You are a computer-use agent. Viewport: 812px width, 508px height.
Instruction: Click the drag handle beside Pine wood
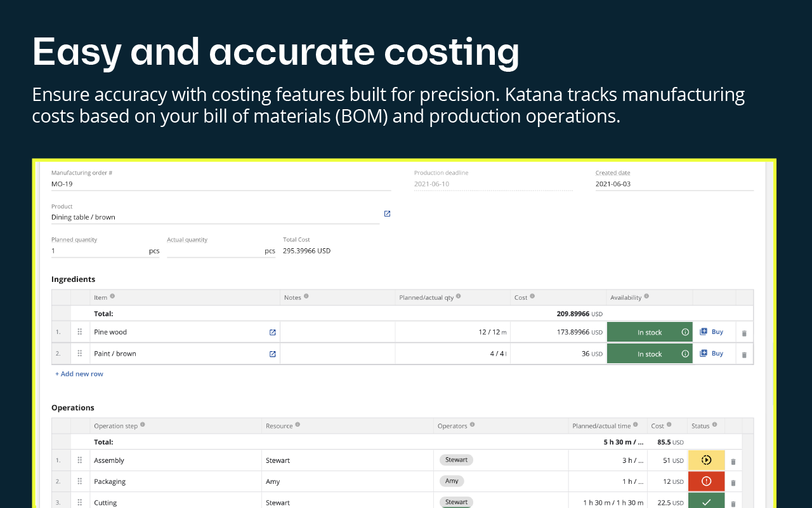[80, 331]
